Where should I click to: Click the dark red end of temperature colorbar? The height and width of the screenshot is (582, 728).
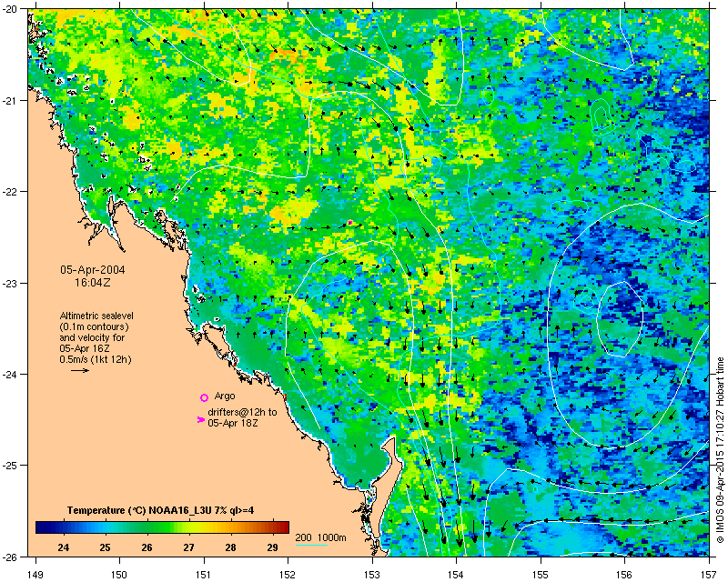coord(285,527)
